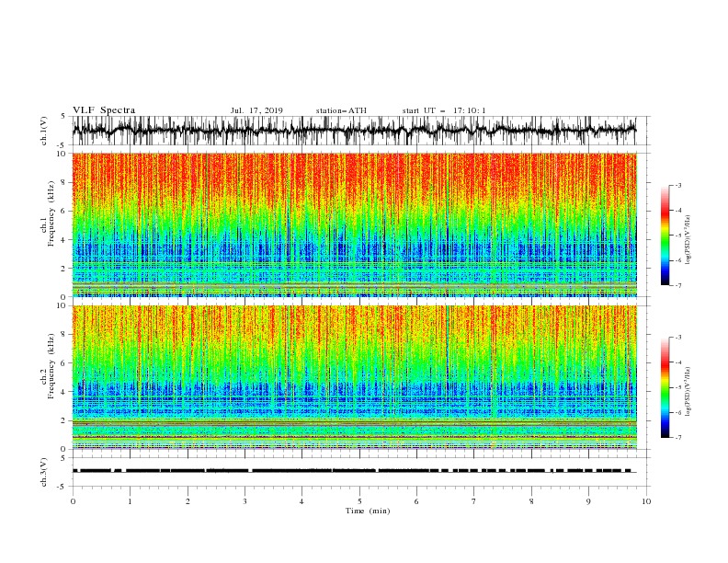
Task: Click the ch.2 colorbar "log(PSD)(V²/Hz)" label
Action: click(x=688, y=392)
